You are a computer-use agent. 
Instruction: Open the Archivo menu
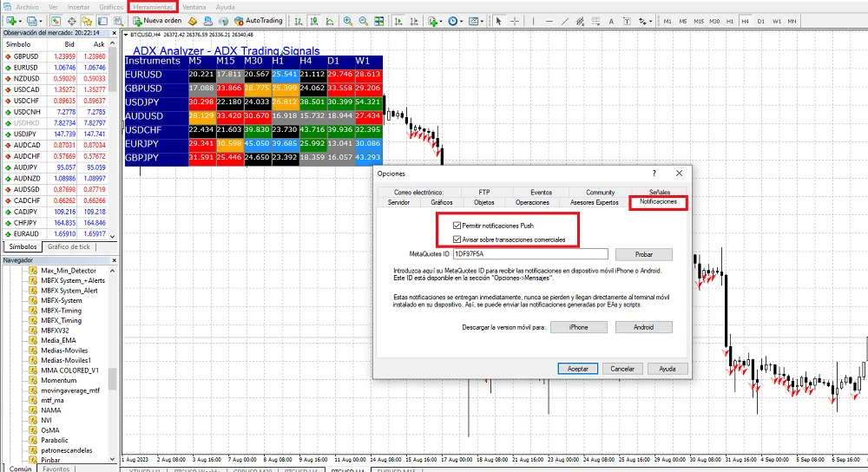click(x=27, y=7)
